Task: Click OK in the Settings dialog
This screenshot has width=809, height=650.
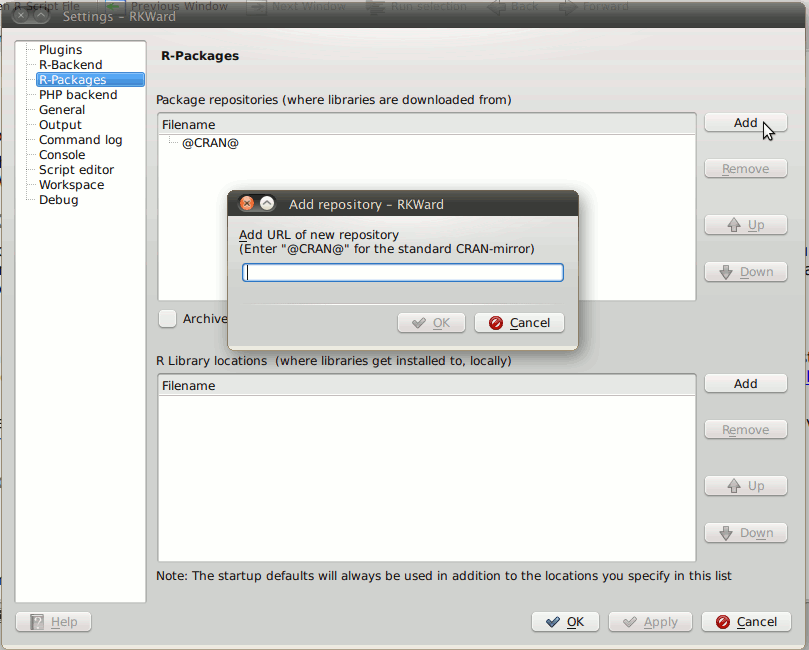Action: tap(565, 622)
